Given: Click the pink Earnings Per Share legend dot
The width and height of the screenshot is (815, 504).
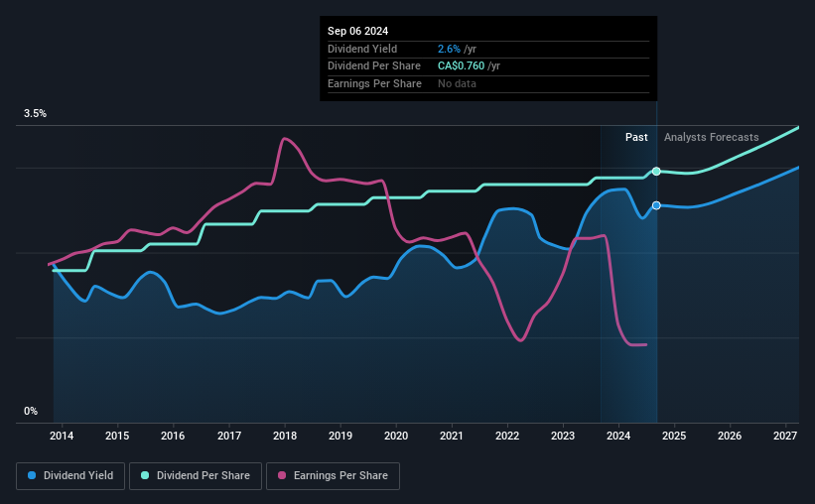Looking at the screenshot, I should 282,475.
